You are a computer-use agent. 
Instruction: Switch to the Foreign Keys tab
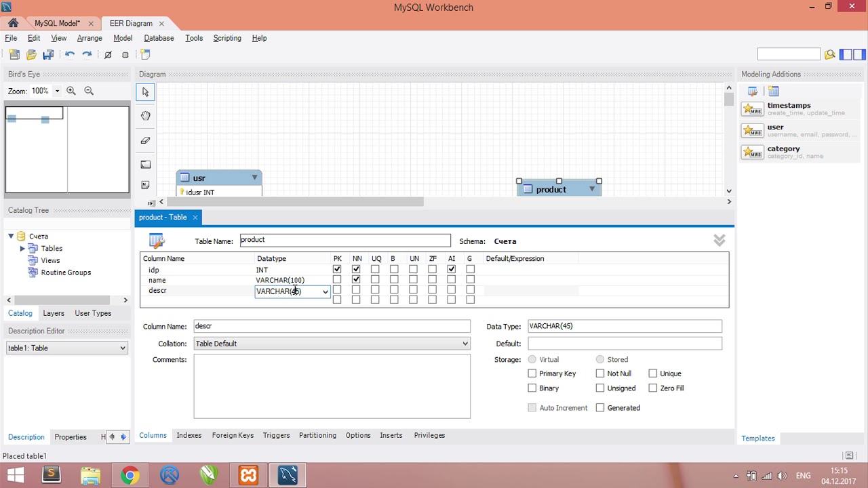[233, 435]
